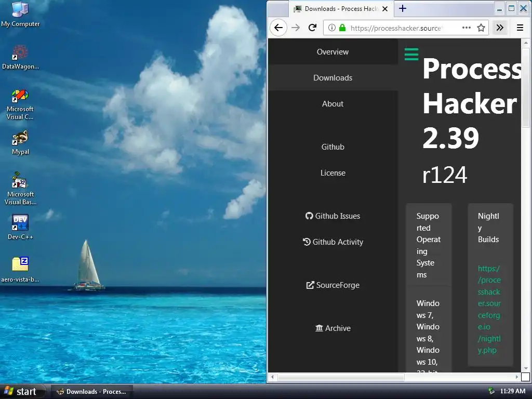Viewport: 532px width, 399px height.
Task: Open the License sidebar link
Action: 332,173
